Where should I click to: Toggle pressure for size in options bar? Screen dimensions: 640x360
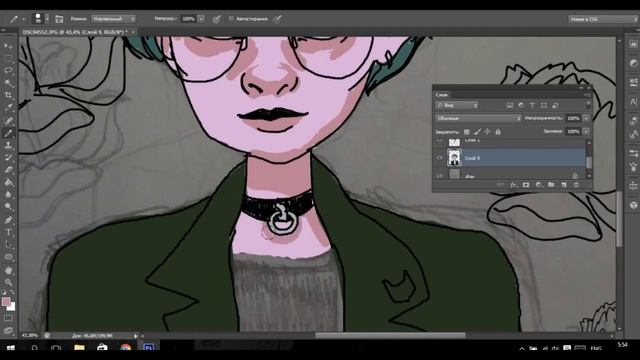point(278,19)
